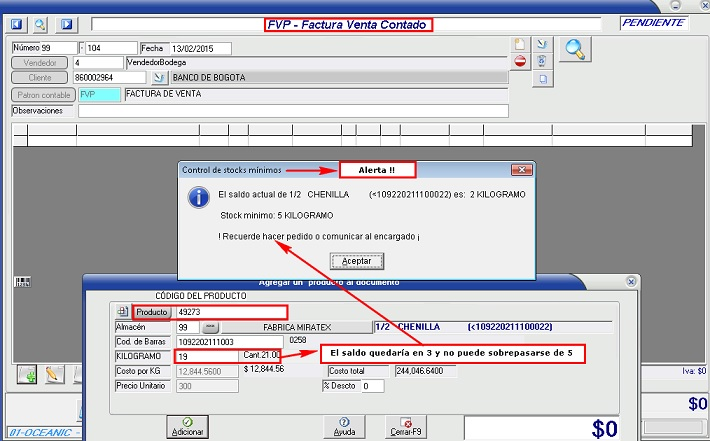Click the Observaciones text field
The image size is (710, 441).
click(x=290, y=111)
